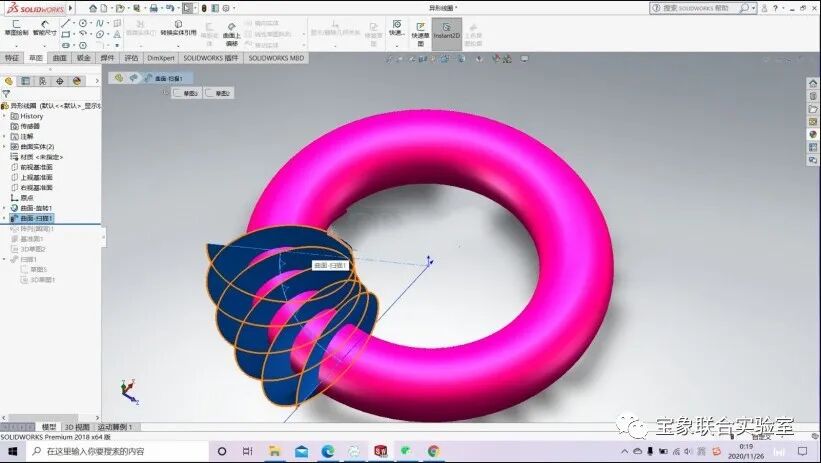Select the Circle sketch tool
The image size is (821, 463).
[83, 23]
